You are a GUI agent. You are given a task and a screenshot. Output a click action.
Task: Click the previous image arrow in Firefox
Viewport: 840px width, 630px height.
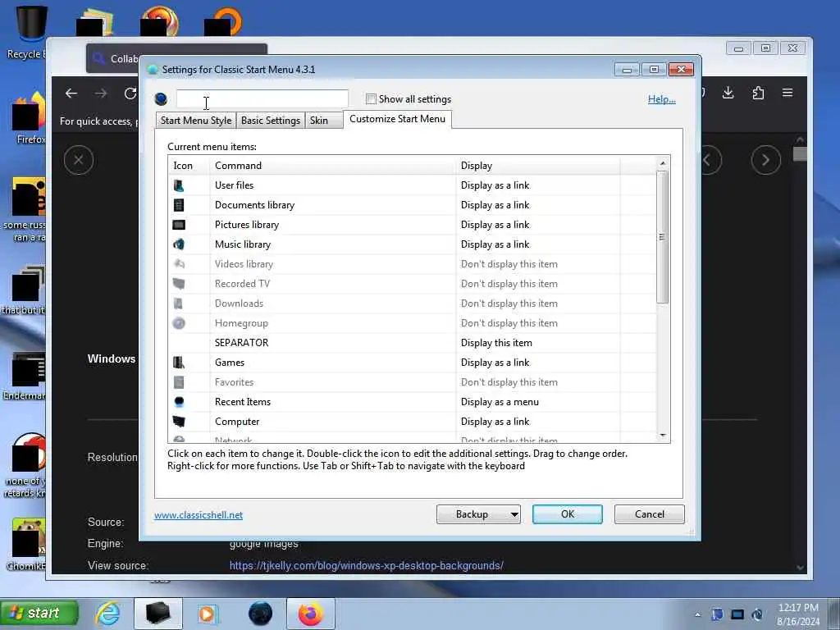(x=707, y=160)
